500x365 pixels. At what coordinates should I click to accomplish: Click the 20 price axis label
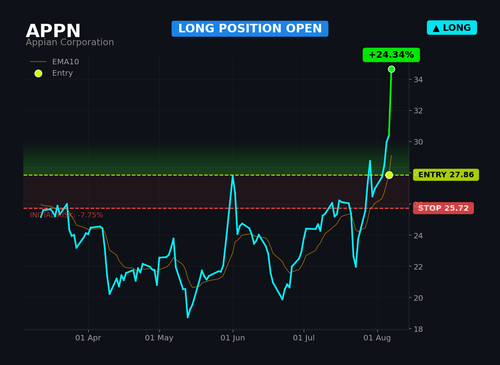[418, 298]
